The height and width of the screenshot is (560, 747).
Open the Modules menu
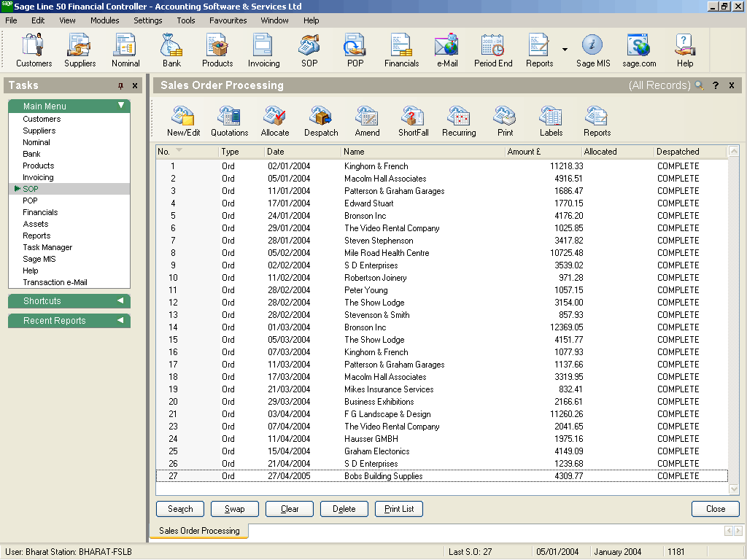tap(104, 20)
